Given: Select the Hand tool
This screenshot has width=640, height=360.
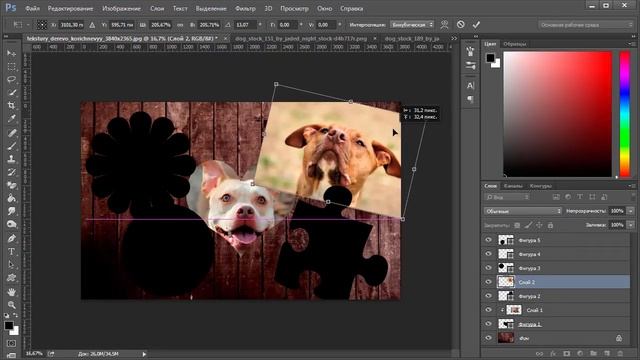Looking at the screenshot, I should pos(11,291).
